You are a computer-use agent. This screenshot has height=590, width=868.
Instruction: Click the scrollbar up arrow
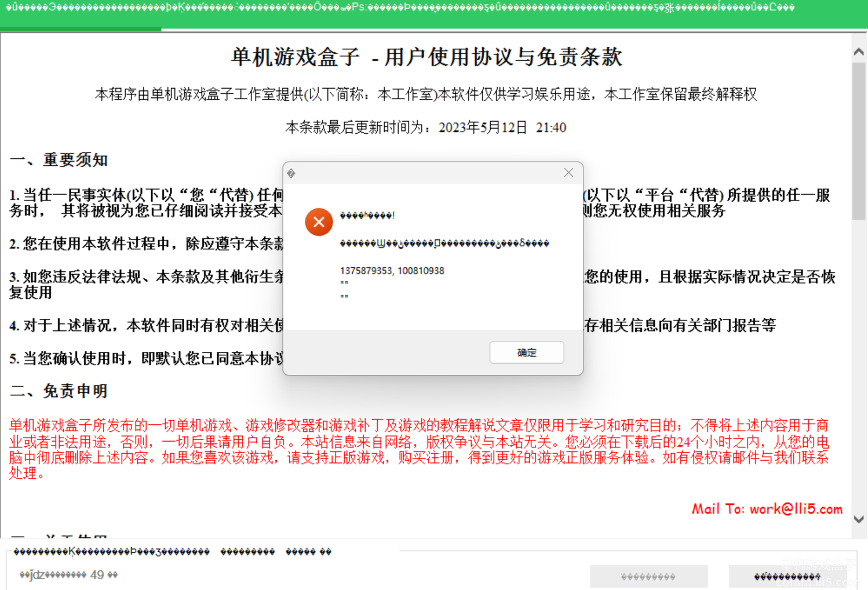(859, 52)
